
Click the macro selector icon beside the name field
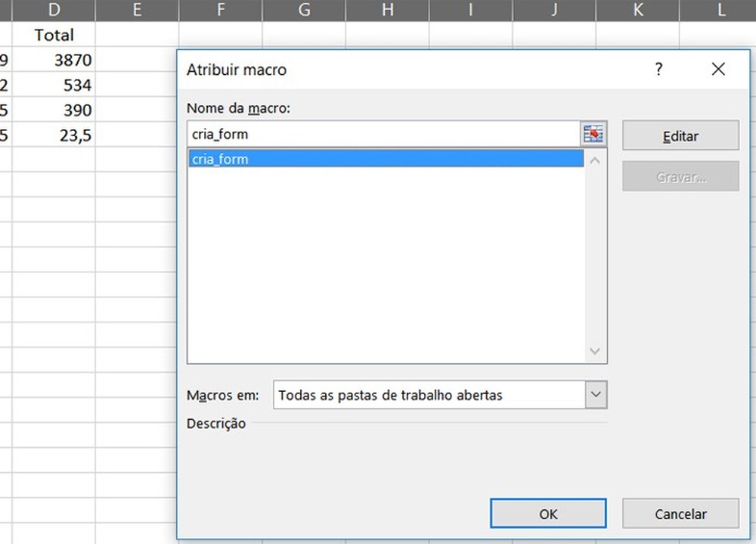pyautogui.click(x=594, y=133)
